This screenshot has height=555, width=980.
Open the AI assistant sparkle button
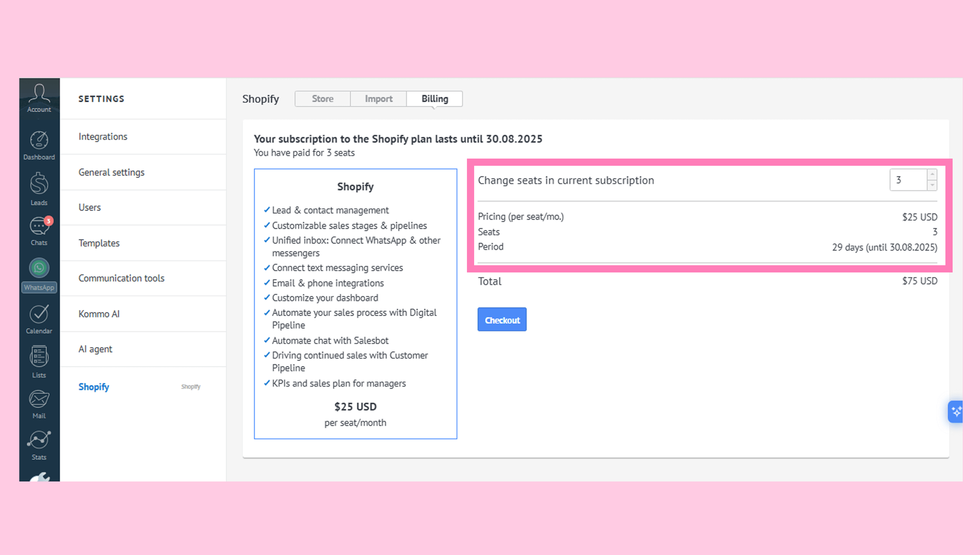coord(955,412)
